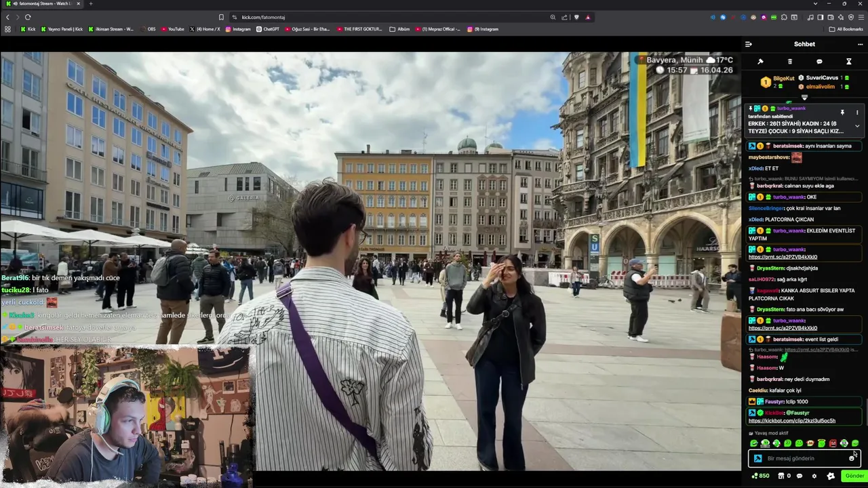Screen dimensions: 868x488
Task: Expand the pinned message chevron
Action: point(857,126)
